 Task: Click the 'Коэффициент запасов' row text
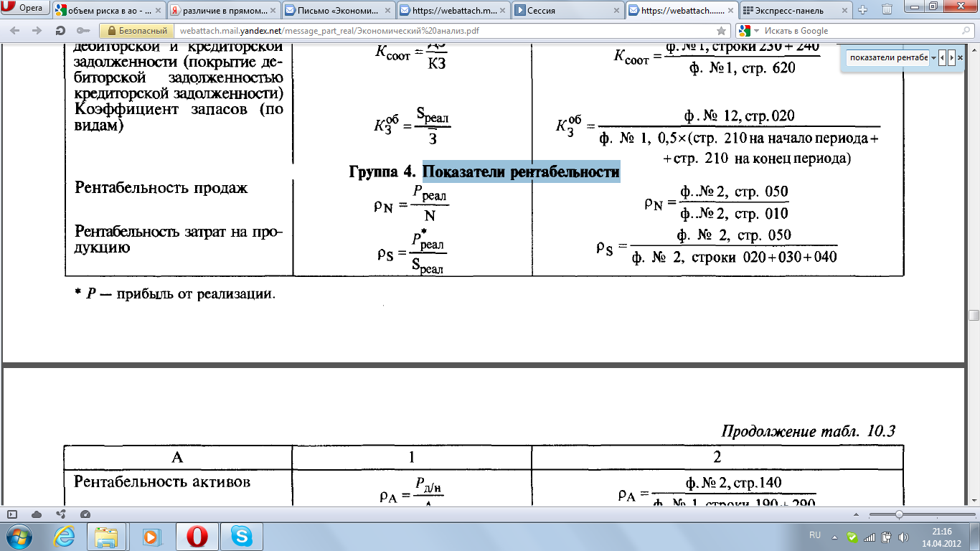tap(179, 117)
